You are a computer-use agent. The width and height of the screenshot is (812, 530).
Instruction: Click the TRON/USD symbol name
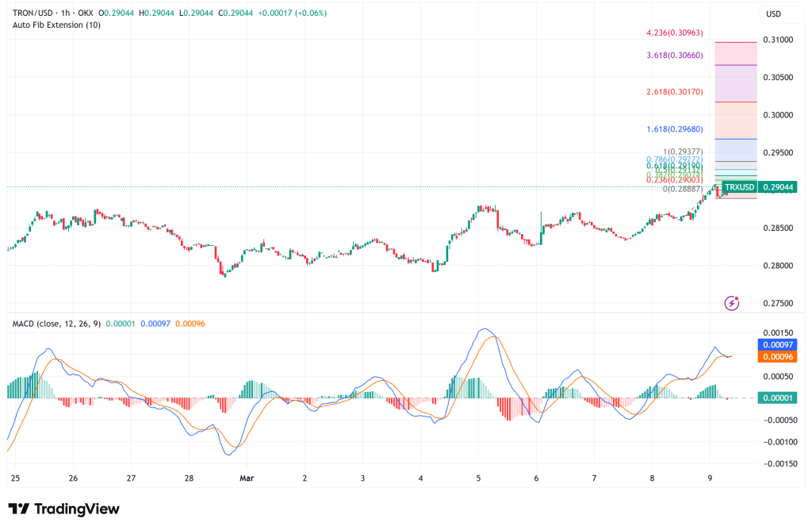[x=33, y=13]
